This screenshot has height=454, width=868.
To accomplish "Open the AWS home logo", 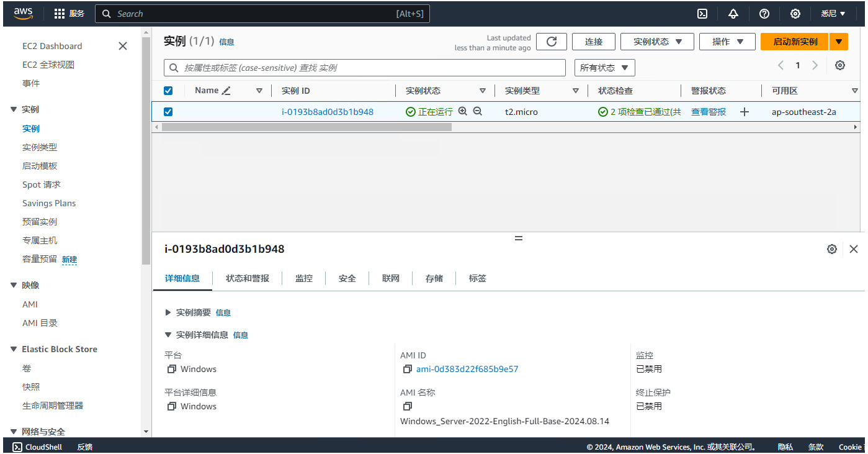I will click(23, 13).
